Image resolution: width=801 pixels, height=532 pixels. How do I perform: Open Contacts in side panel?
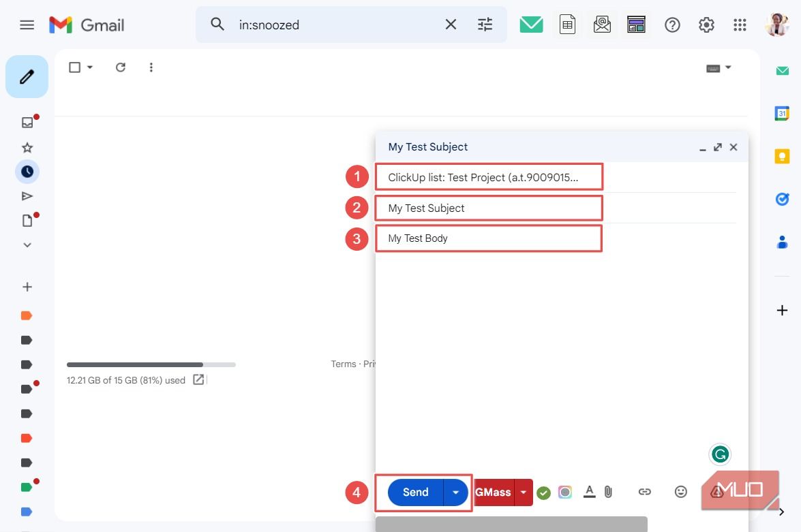[782, 242]
